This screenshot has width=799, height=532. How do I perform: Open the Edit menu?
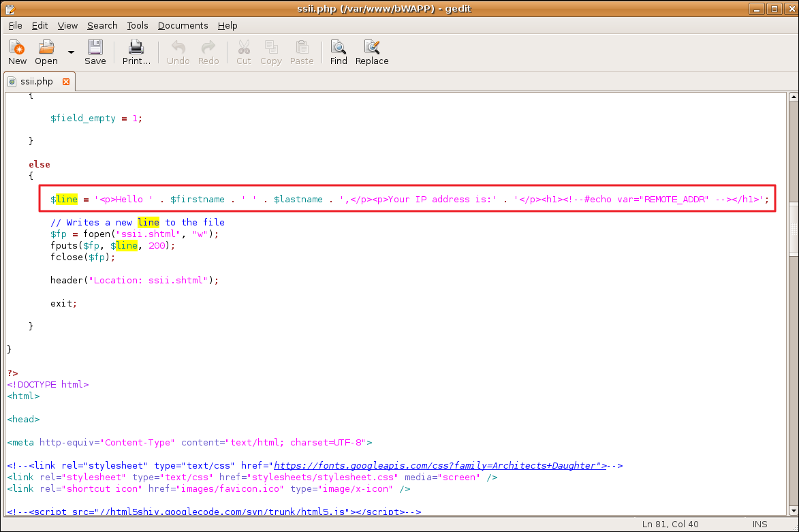coord(40,25)
